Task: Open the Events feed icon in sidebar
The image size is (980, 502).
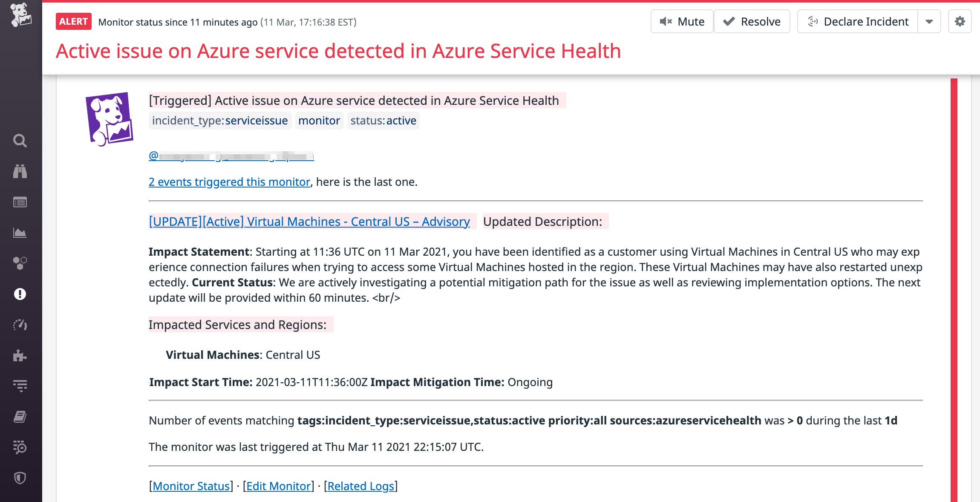Action: point(20,202)
